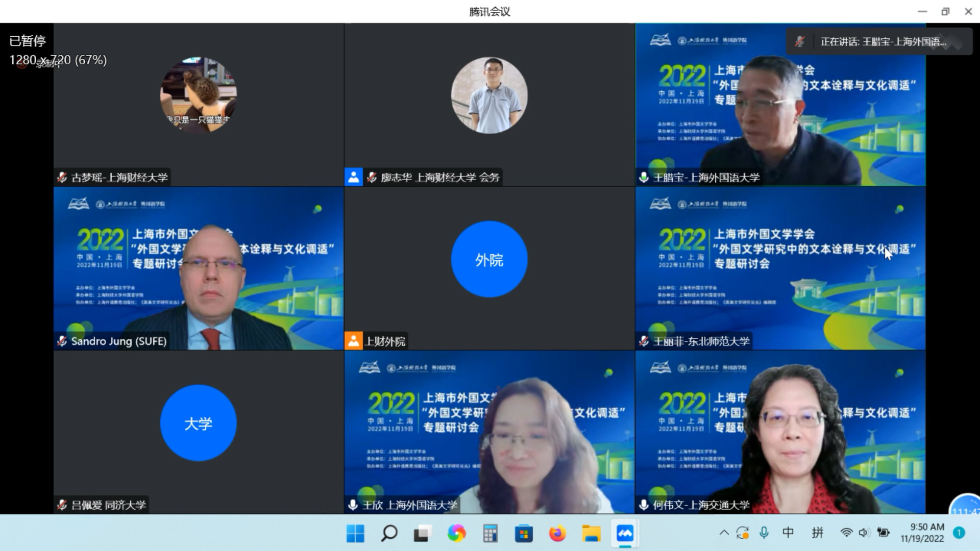Click name label Sandro Jung (SUFE)
Screen dimensions: 980x551
click(x=119, y=341)
